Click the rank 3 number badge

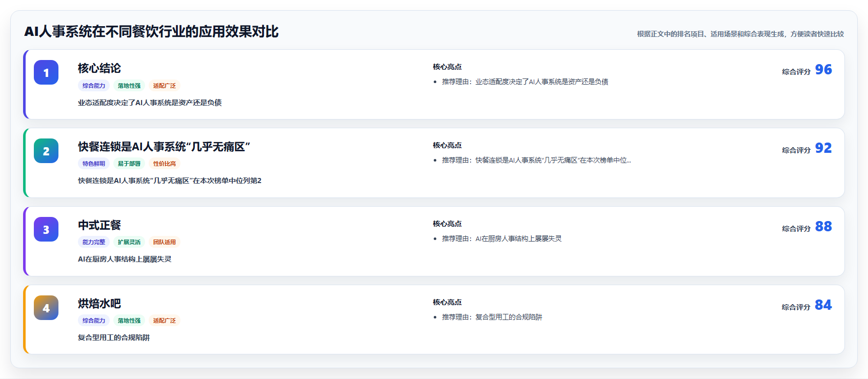tap(46, 229)
